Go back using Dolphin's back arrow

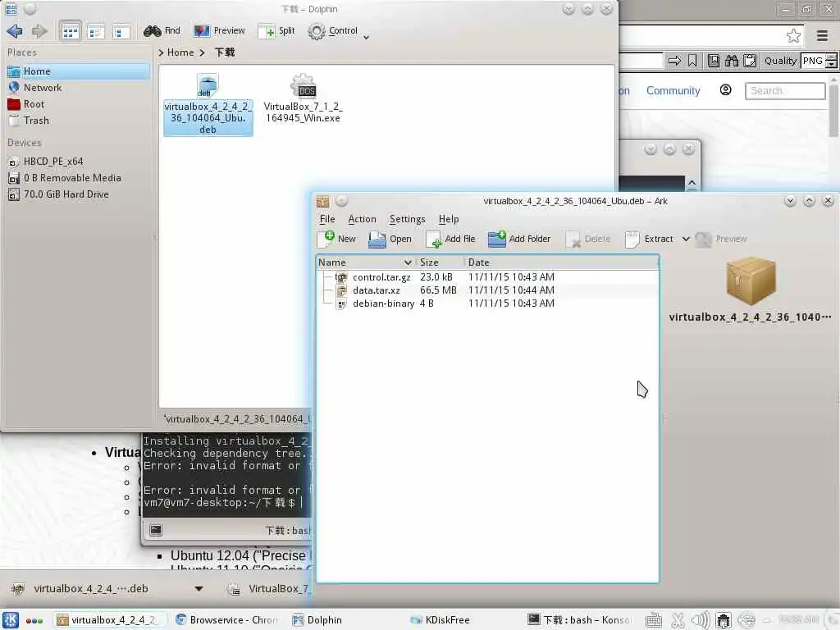(x=15, y=31)
